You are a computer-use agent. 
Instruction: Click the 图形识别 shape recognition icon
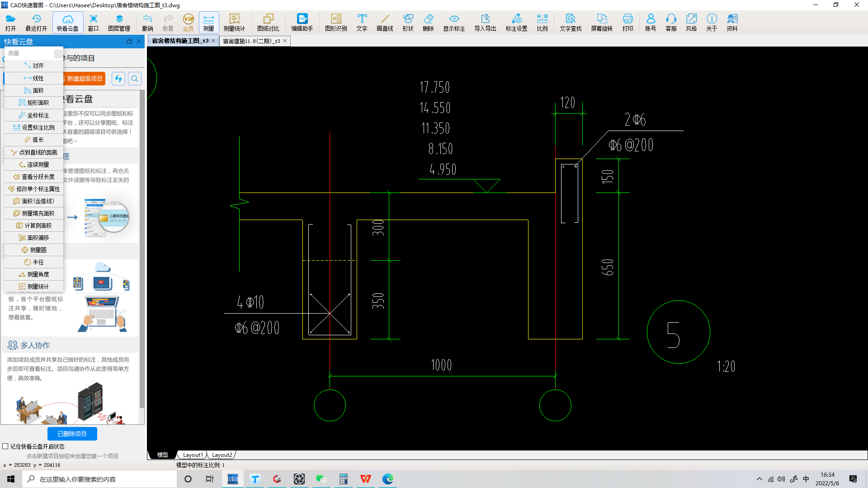tap(336, 22)
